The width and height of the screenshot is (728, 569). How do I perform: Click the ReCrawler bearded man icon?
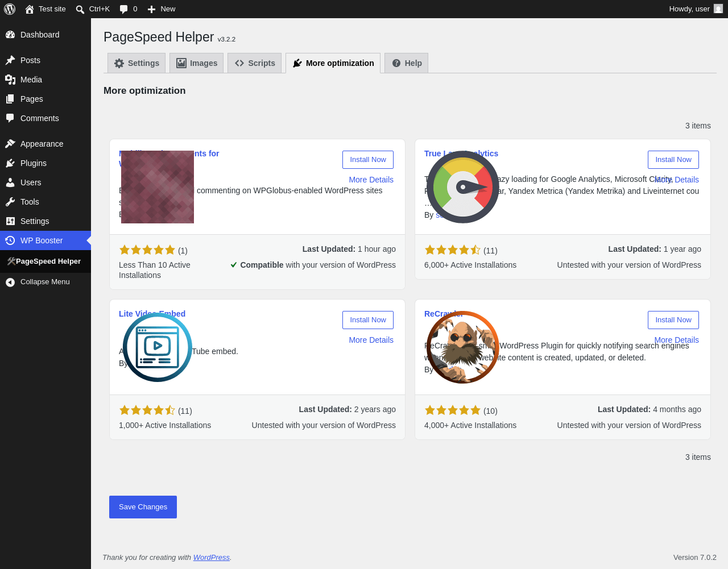[463, 347]
